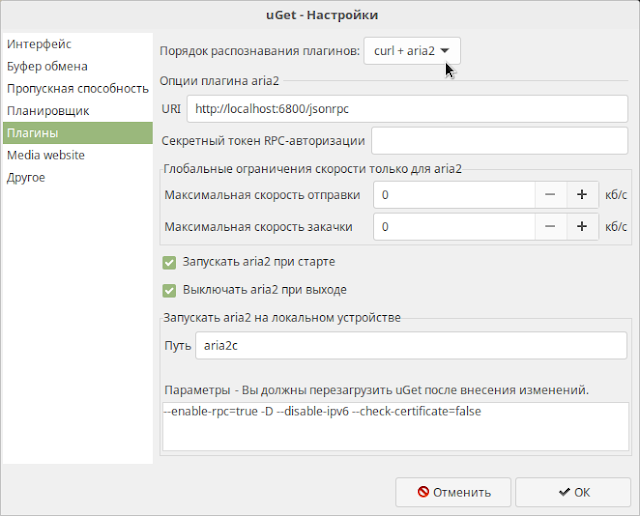Click the Глобальные ограничения скорости heading
640x516 pixels.
(x=313, y=169)
